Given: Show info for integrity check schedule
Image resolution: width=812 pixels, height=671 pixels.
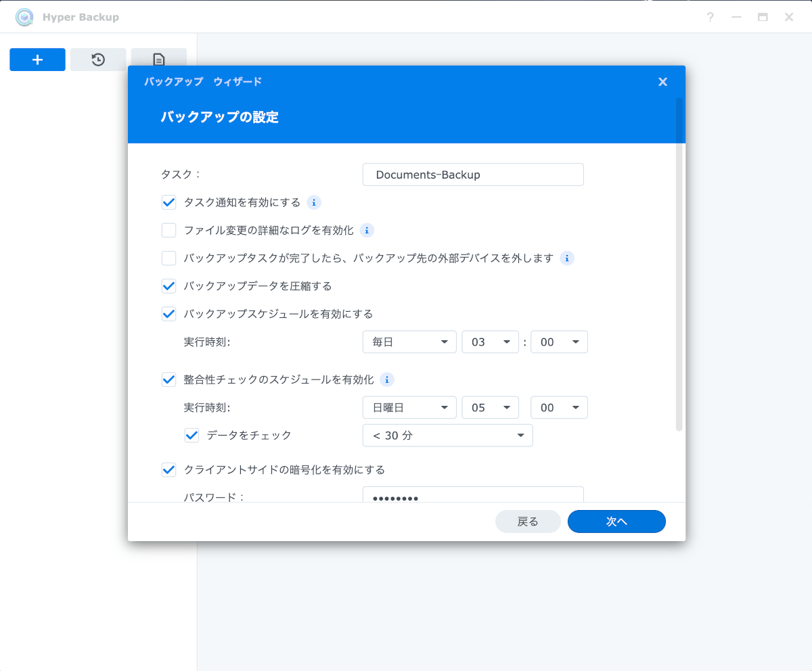Looking at the screenshot, I should tap(386, 379).
